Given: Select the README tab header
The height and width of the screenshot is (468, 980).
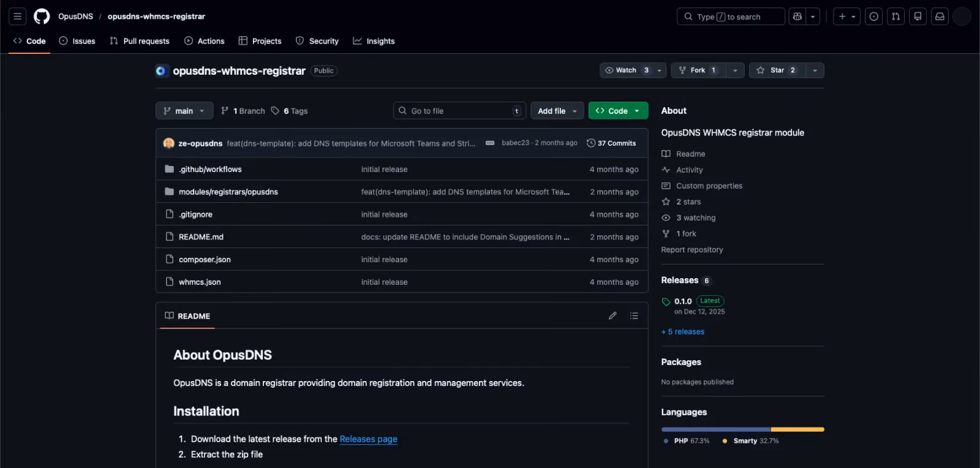Looking at the screenshot, I should click(x=187, y=316).
